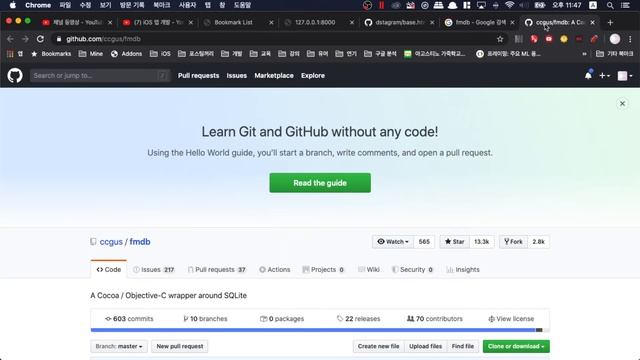View the 10 branches list
This screenshot has height=360, width=640.
205,319
